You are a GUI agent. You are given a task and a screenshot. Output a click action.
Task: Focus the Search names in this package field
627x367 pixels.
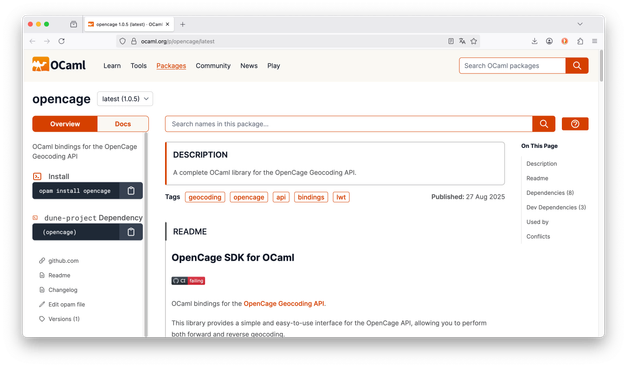coord(349,124)
